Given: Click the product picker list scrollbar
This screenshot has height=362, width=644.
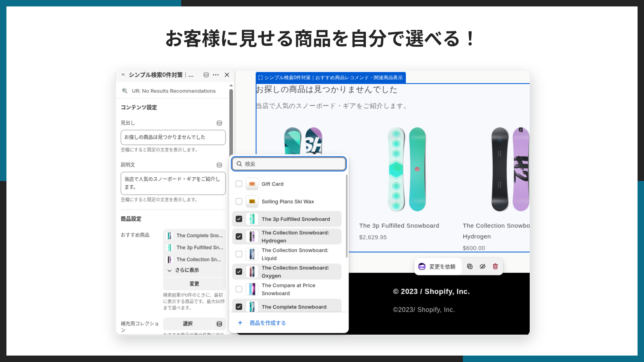Looking at the screenshot, I should [347, 216].
